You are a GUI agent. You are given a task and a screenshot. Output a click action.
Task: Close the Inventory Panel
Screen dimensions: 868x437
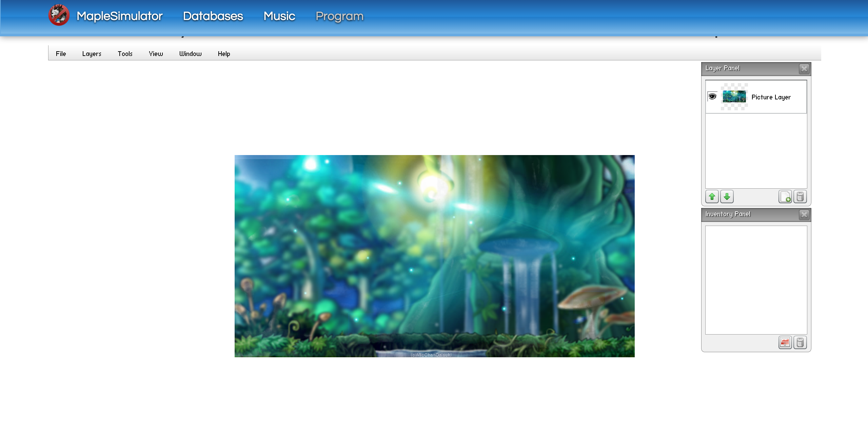point(804,215)
